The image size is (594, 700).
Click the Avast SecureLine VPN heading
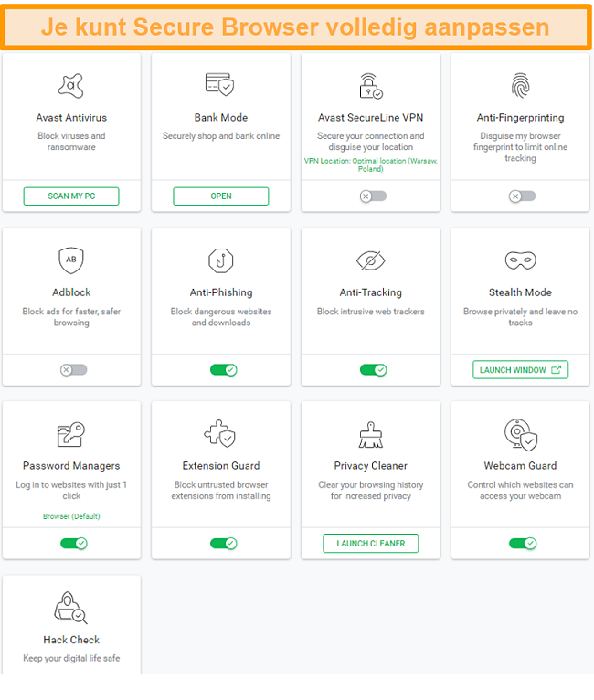click(x=371, y=117)
